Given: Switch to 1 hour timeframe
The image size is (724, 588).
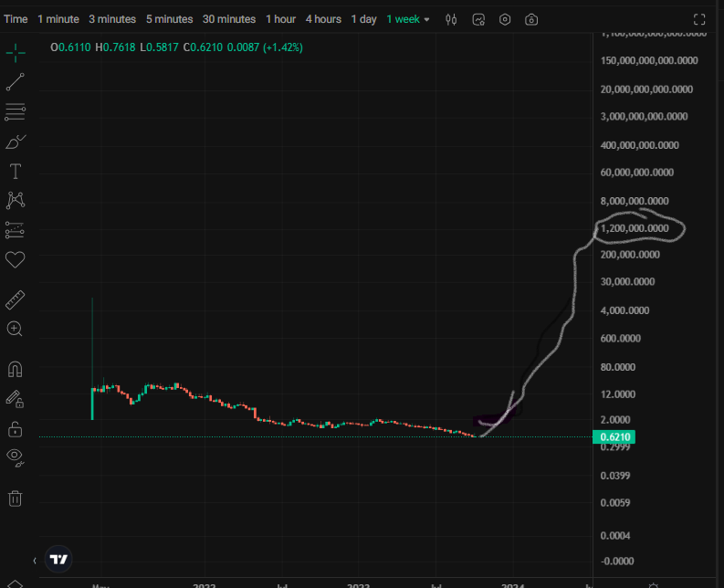Looking at the screenshot, I should coord(280,19).
